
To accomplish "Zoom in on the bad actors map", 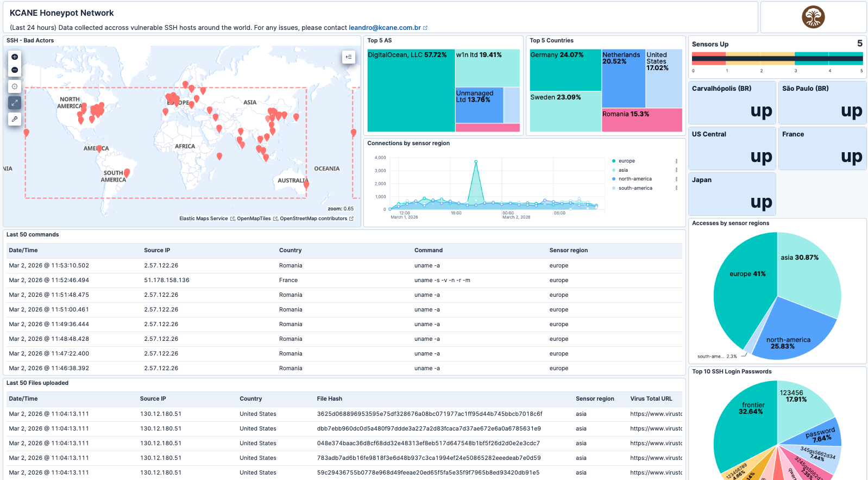I will pyautogui.click(x=15, y=57).
